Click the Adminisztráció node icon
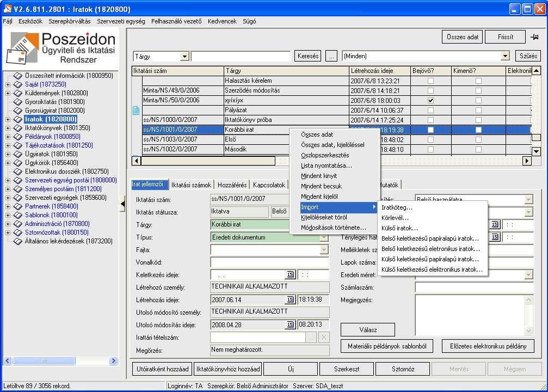The image size is (548, 392). pyautogui.click(x=18, y=224)
